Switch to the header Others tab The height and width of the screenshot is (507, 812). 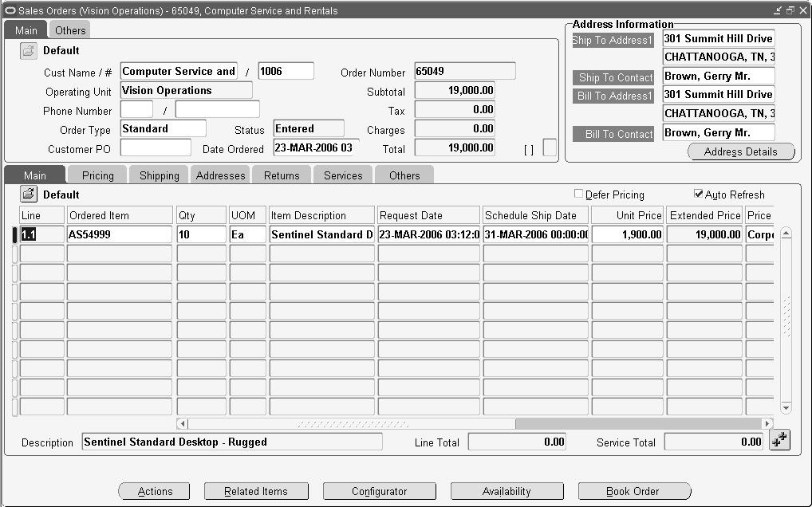(x=70, y=30)
